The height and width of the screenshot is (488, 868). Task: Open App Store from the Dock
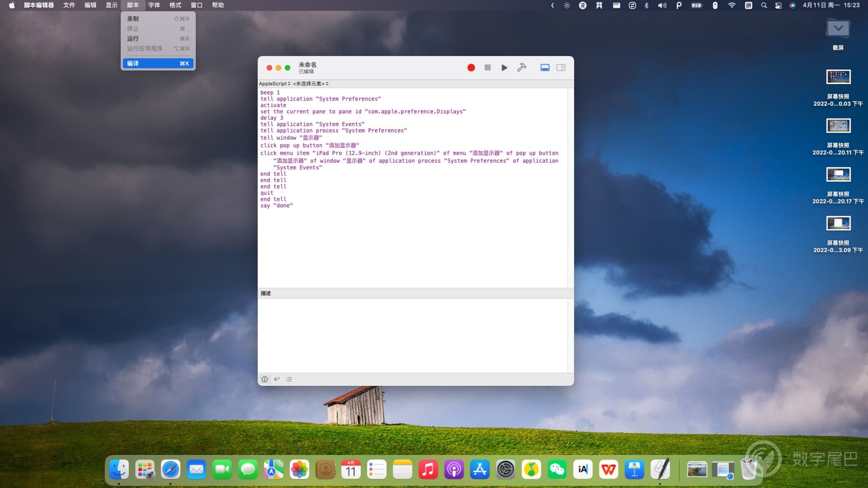(x=480, y=469)
